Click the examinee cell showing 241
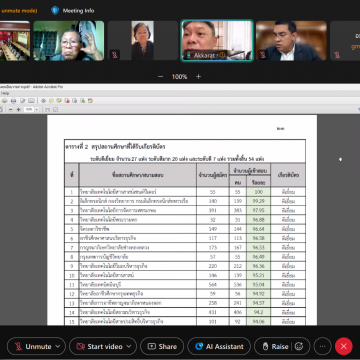This screenshot has width=360, height=360. click(x=238, y=303)
